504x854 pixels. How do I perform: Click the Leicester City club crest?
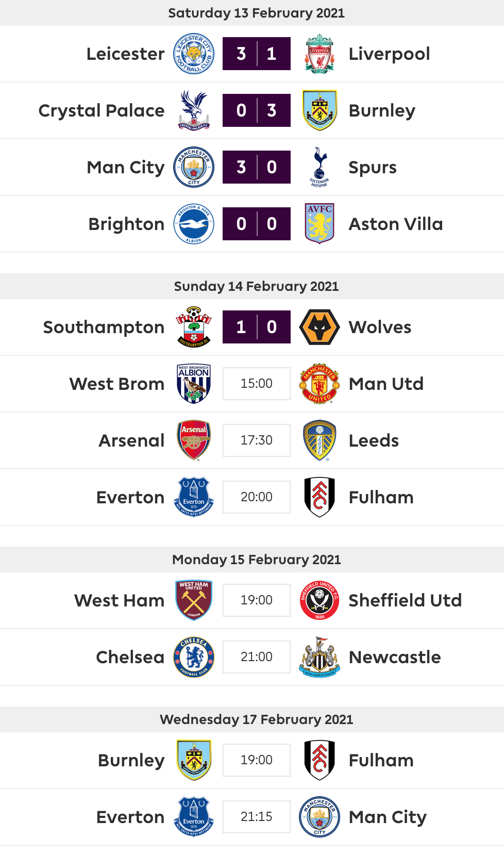(x=194, y=54)
